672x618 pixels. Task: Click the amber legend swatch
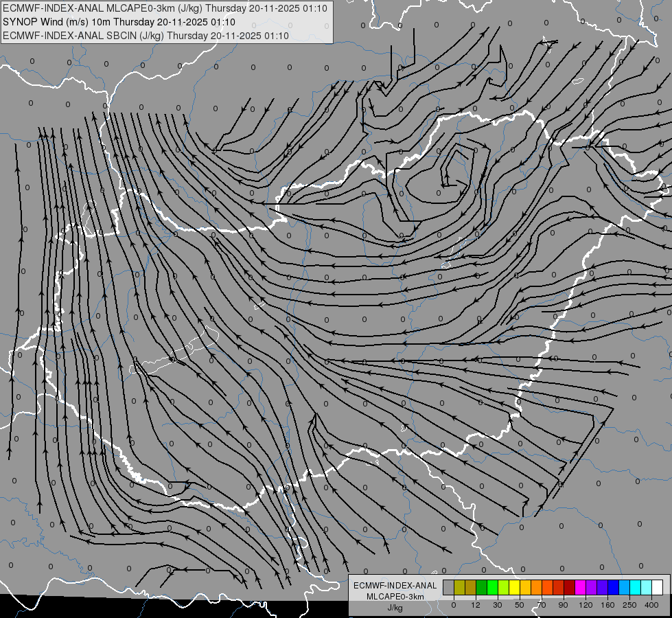point(526,587)
